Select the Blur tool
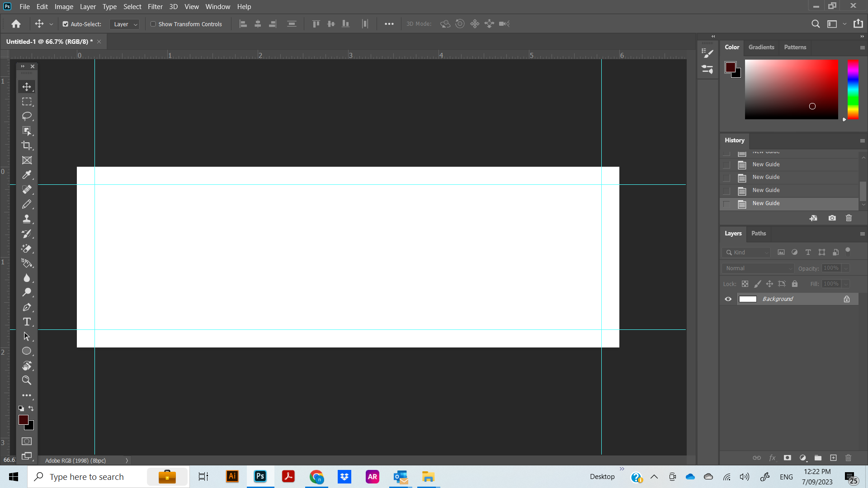Image resolution: width=868 pixels, height=488 pixels. tap(27, 278)
